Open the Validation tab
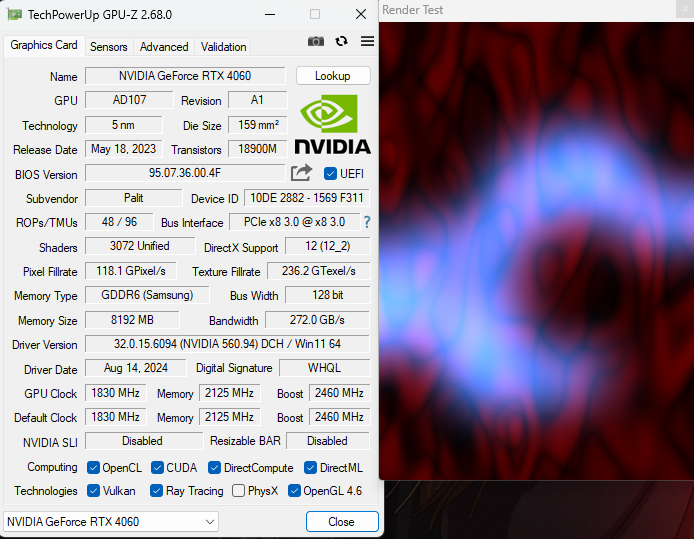This screenshot has height=539, width=694. pos(223,47)
